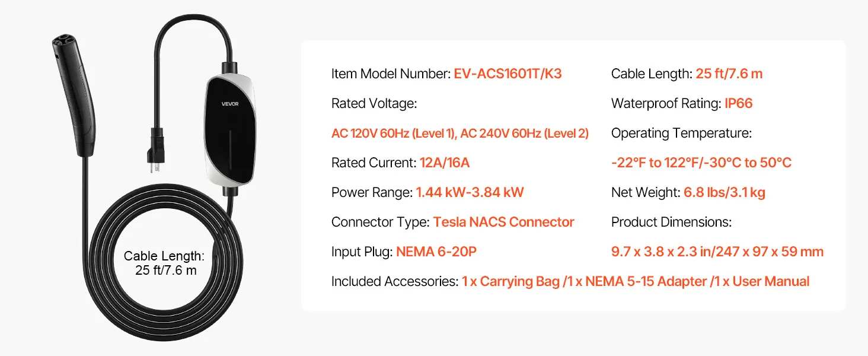Click the power range 1.44 kW-3.84 kW
The image size is (868, 356).
click(x=470, y=192)
